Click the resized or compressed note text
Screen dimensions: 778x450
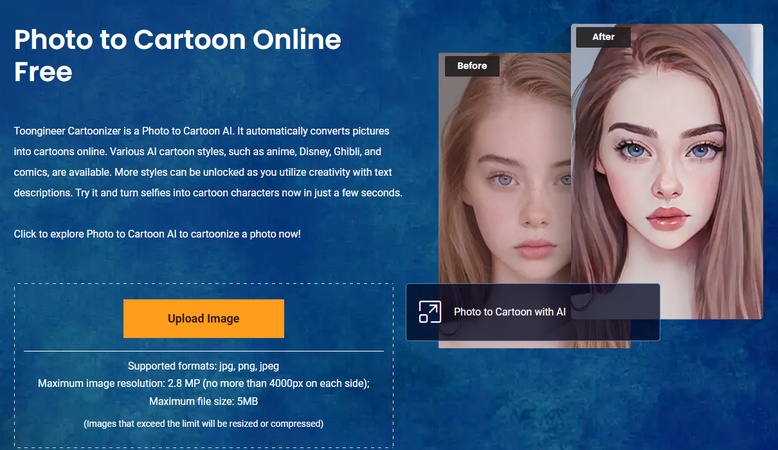point(203,424)
